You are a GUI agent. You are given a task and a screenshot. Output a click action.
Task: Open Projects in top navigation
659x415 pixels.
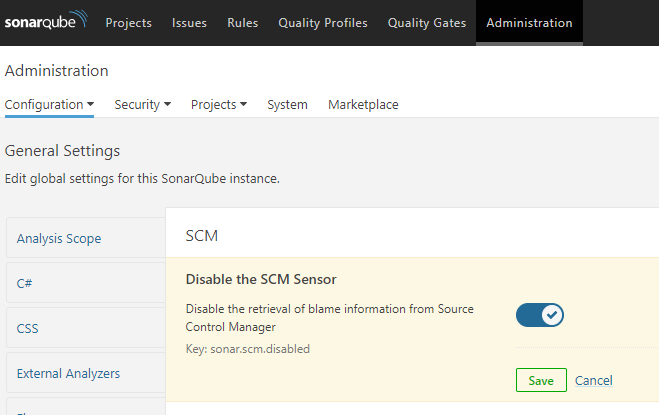point(130,23)
